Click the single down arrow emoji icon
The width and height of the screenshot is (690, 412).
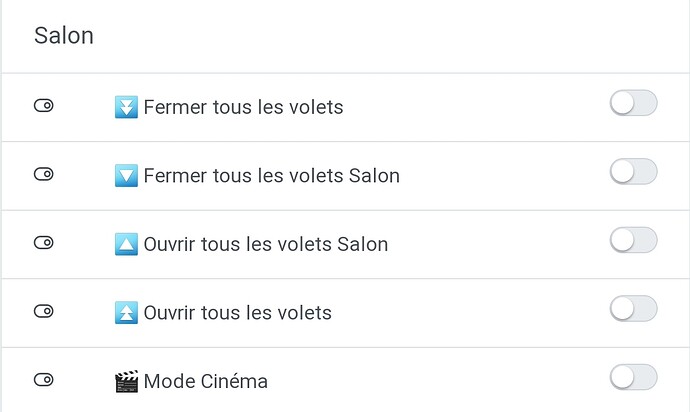126,175
